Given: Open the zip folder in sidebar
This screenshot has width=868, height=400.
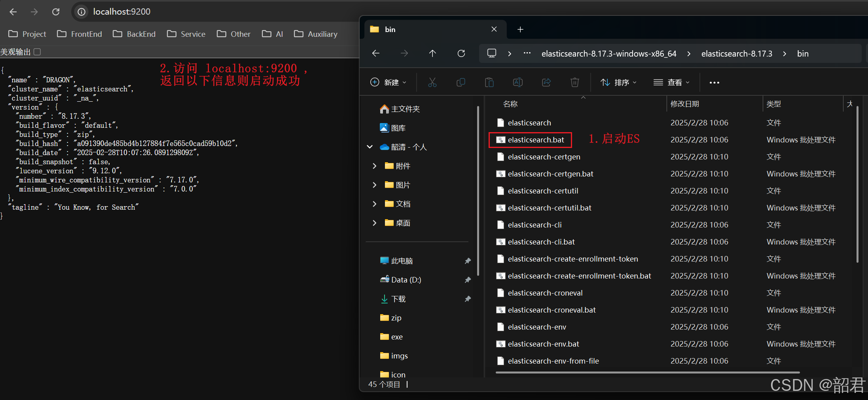Looking at the screenshot, I should pyautogui.click(x=390, y=318).
